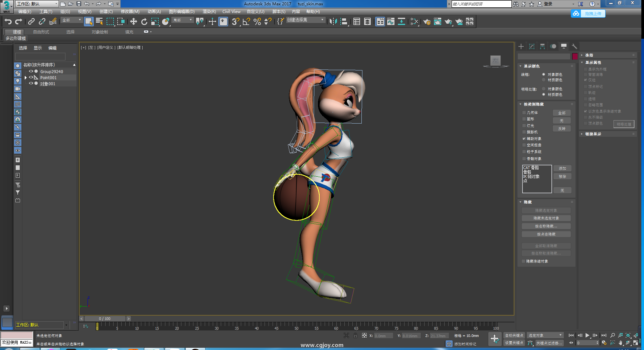The height and width of the screenshot is (350, 644).
Task: Switch to the Create command panel tab
Action: [521, 46]
